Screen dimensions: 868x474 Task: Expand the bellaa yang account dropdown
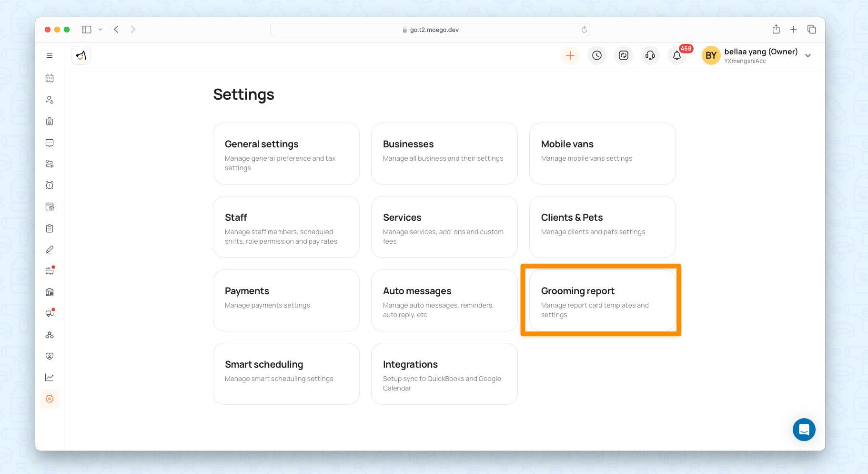pyautogui.click(x=808, y=56)
